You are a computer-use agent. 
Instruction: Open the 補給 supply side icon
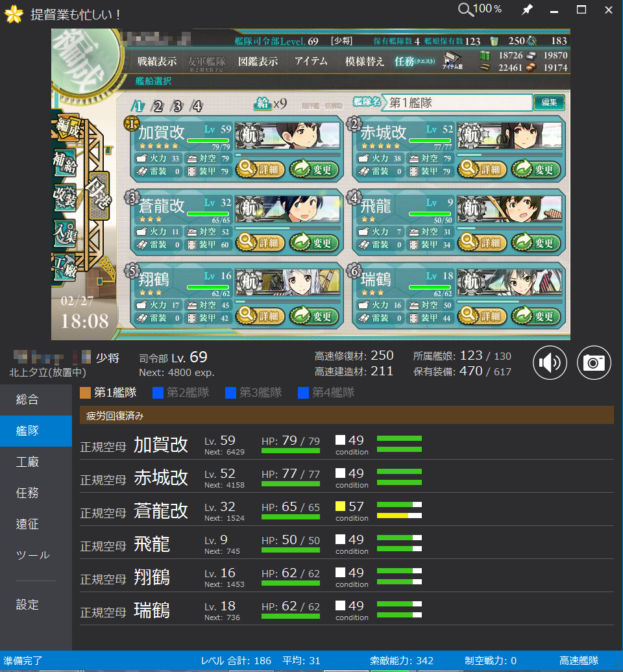65,163
